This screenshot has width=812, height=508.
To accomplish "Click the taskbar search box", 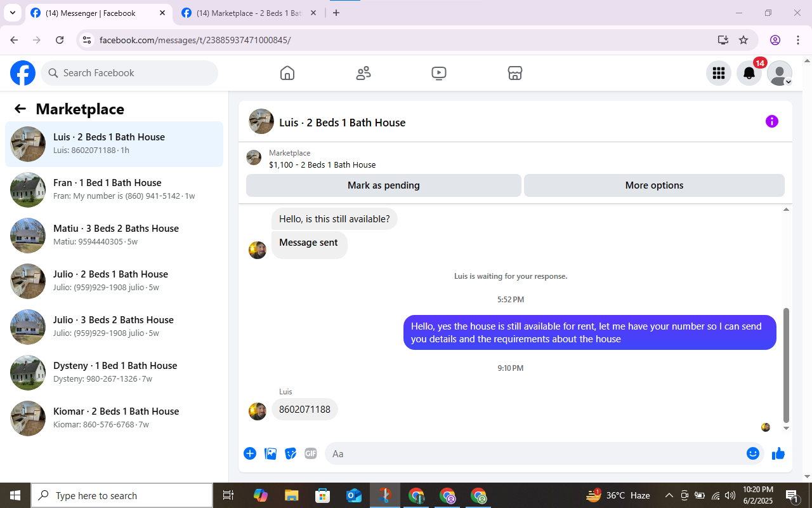I will 122,495.
